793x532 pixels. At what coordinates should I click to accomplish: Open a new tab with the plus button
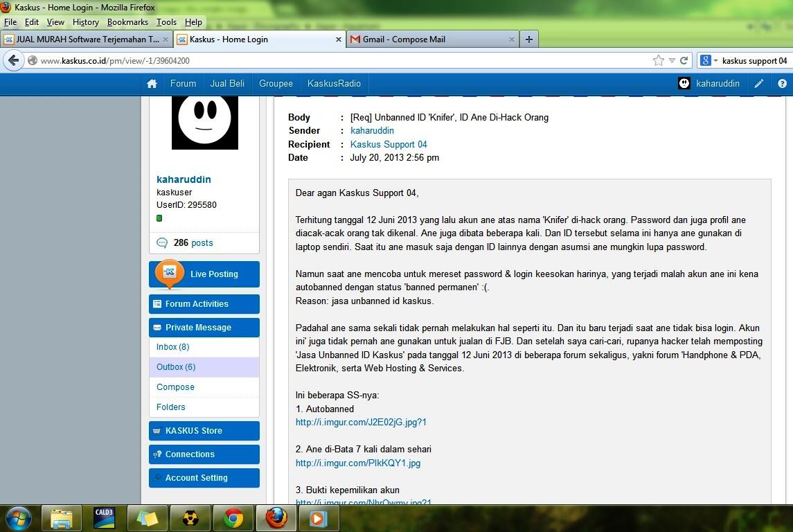[x=528, y=39]
